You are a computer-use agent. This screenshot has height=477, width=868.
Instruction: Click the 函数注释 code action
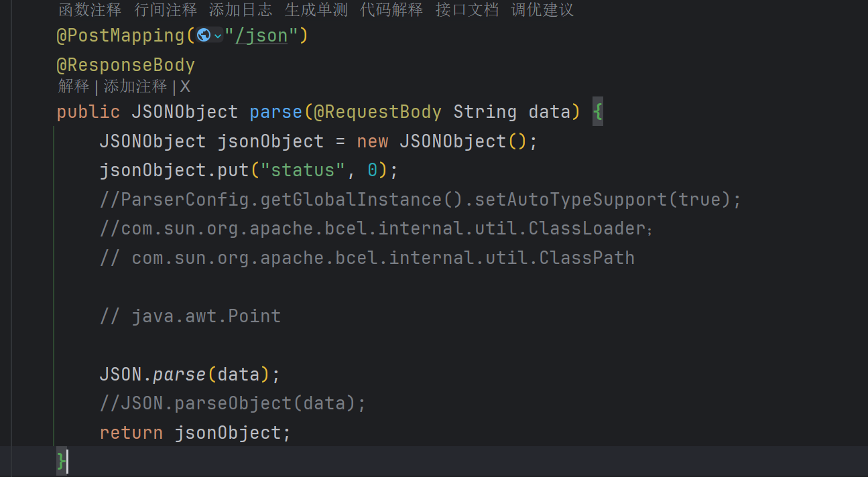pyautogui.click(x=90, y=10)
